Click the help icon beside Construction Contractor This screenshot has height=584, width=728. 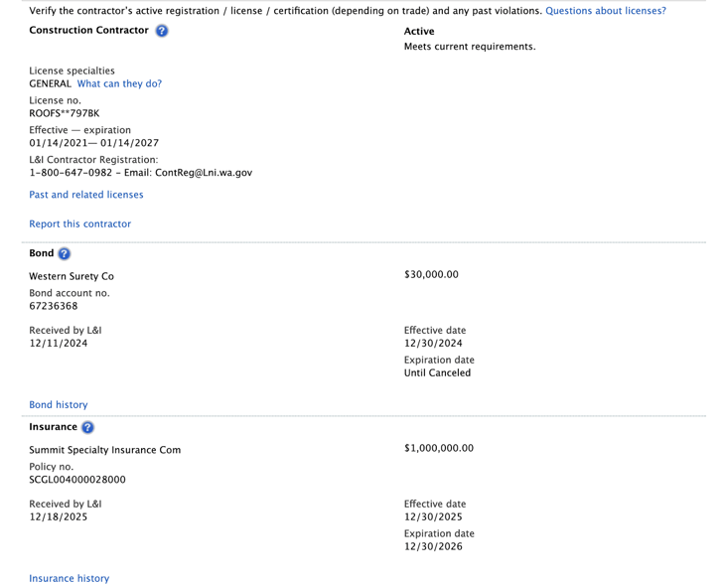[162, 31]
